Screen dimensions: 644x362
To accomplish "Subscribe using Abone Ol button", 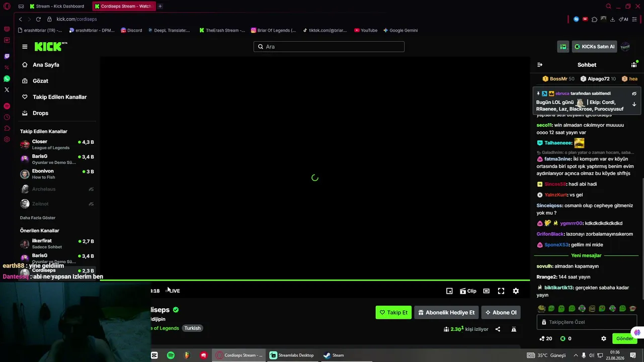I will point(501,312).
